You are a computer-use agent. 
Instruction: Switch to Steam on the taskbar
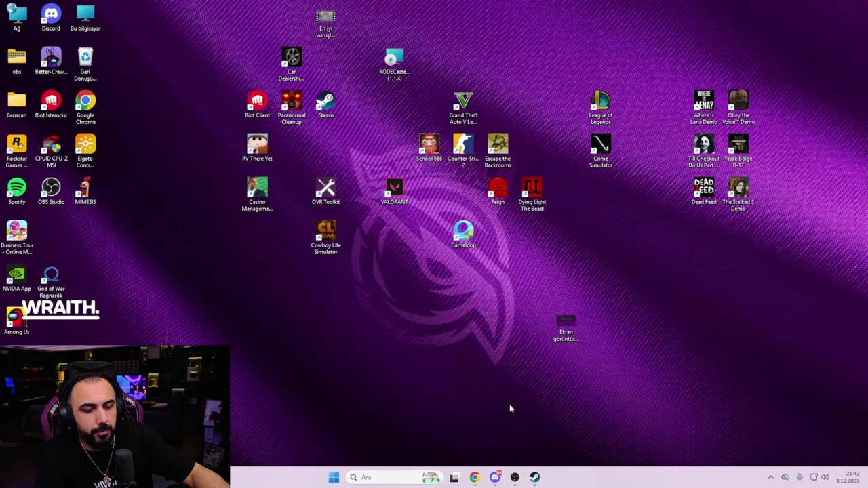point(535,477)
